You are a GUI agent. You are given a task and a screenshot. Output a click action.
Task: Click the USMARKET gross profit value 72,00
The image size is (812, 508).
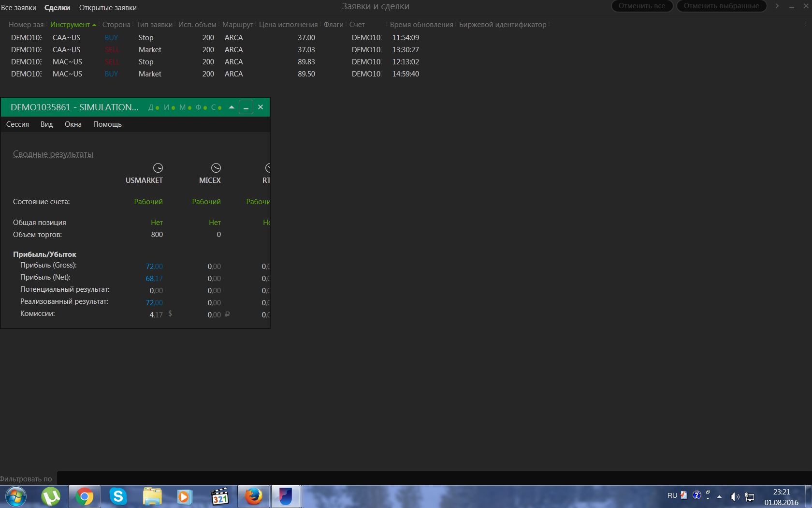click(x=154, y=267)
